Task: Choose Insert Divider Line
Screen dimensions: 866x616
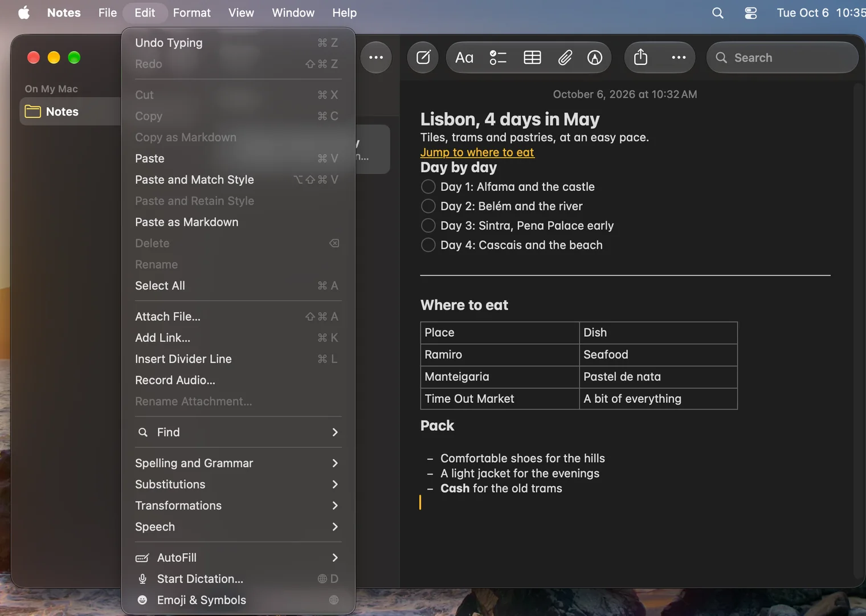Action: pyautogui.click(x=238, y=359)
